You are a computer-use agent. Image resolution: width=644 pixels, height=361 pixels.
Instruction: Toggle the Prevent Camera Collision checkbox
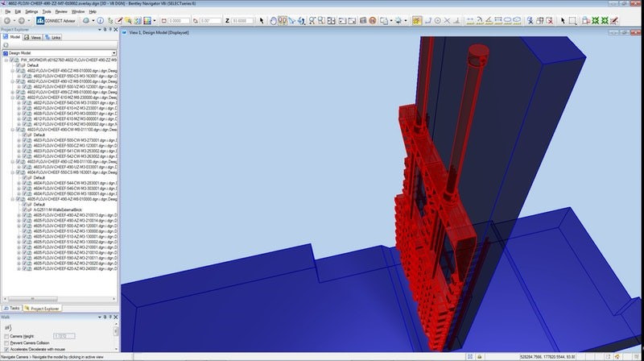tap(6, 342)
